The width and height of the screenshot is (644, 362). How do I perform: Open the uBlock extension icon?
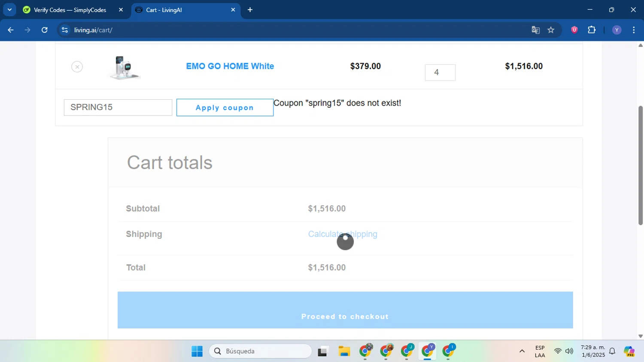click(x=574, y=30)
